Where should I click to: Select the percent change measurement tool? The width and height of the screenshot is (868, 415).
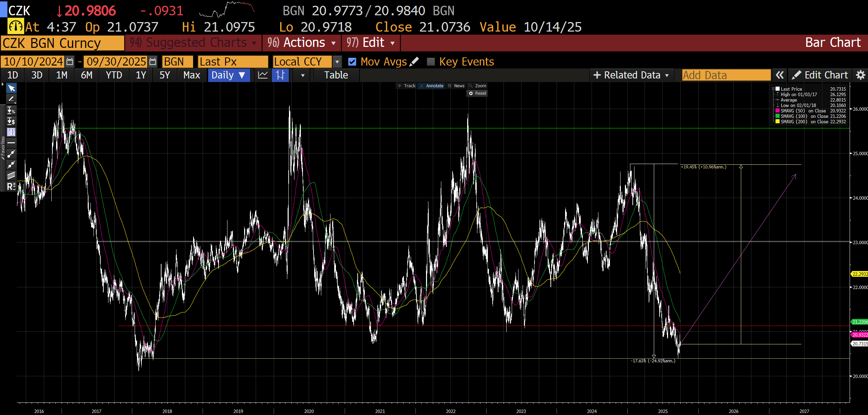tap(11, 110)
